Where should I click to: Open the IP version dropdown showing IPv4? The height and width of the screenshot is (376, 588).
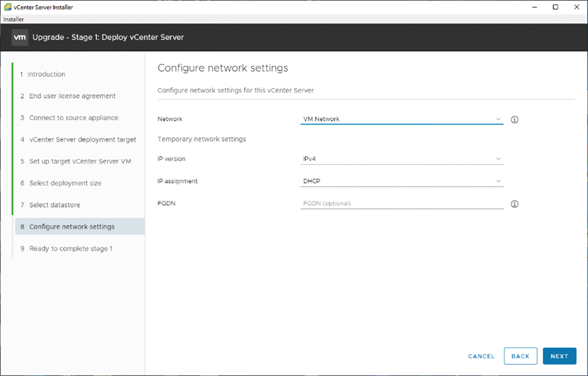pyautogui.click(x=402, y=159)
